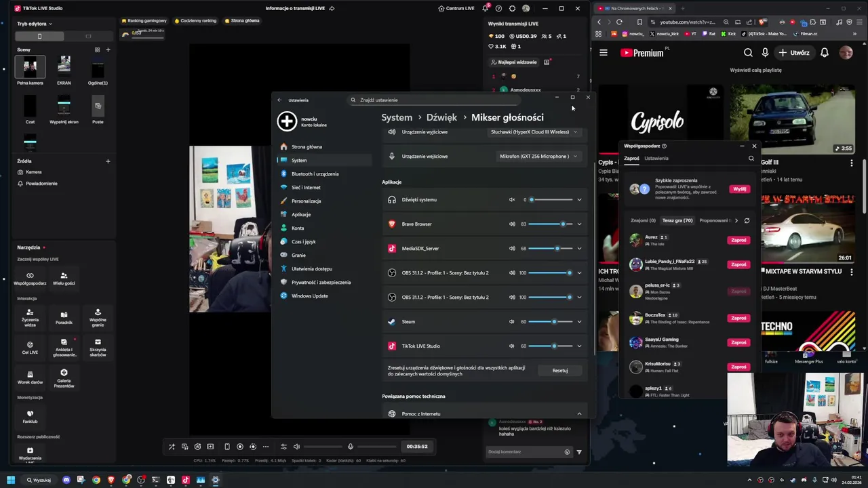The image size is (868, 488).
Task: Go to Dźwięk breadcrumb link
Action: tap(441, 117)
